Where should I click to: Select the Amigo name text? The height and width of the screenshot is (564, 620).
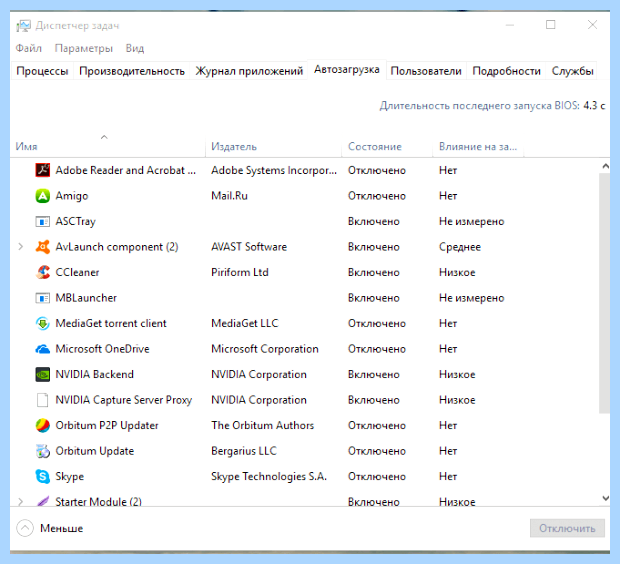[72, 196]
